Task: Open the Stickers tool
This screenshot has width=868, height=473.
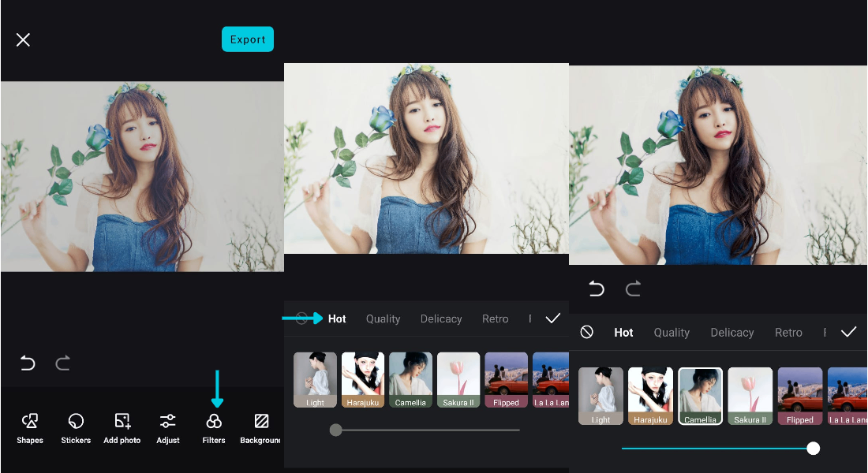Action: pos(76,429)
